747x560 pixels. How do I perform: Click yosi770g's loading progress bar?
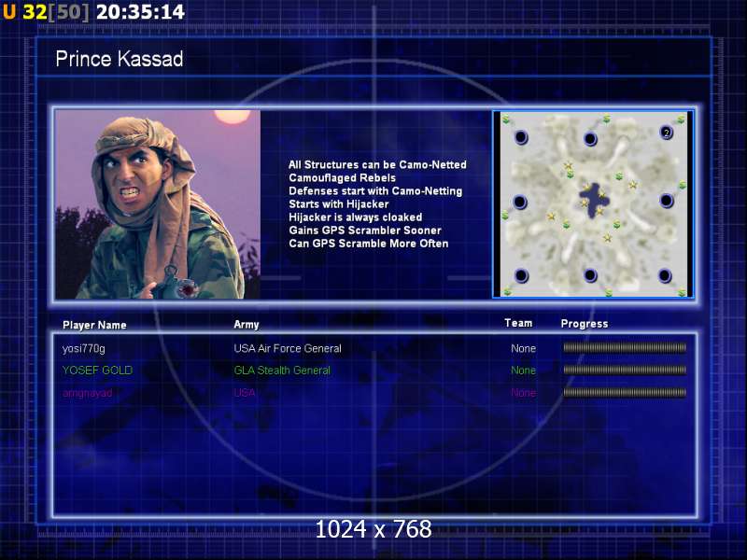click(x=625, y=348)
